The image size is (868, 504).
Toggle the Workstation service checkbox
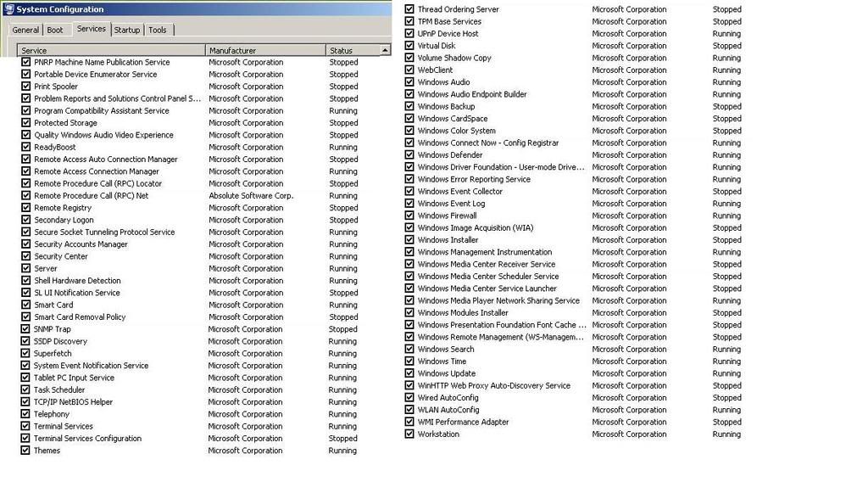[x=409, y=434]
